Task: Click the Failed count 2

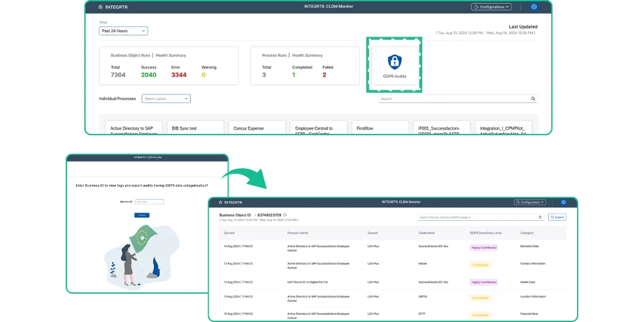Action: [x=325, y=75]
